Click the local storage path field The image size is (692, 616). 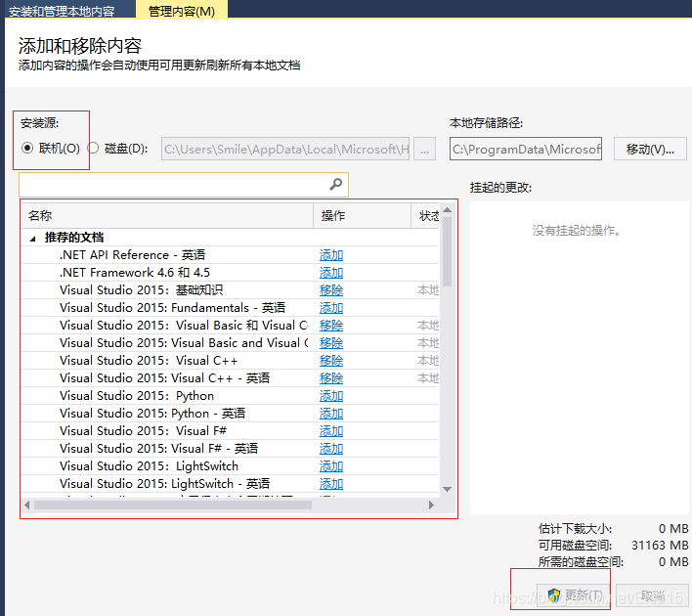click(526, 150)
